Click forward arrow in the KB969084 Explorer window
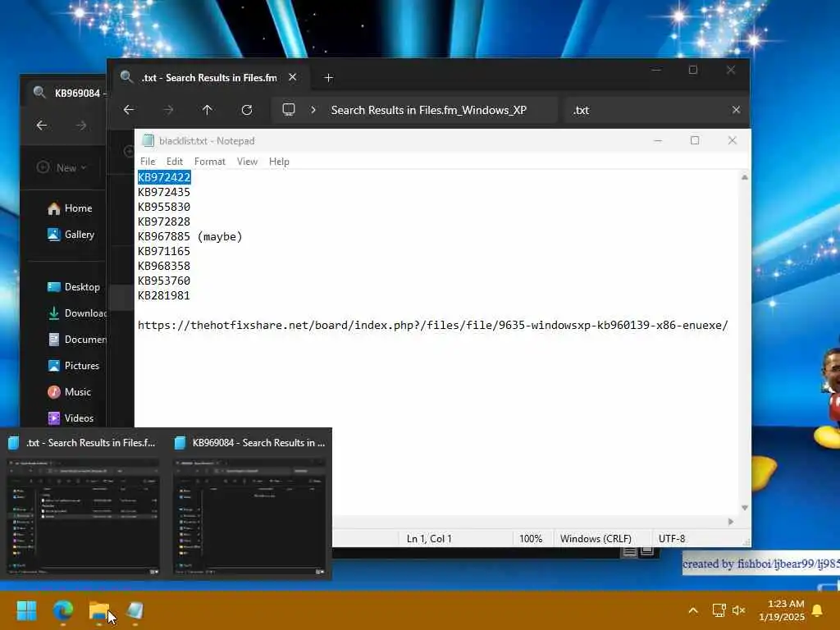Viewport: 840px width, 630px height. tap(81, 126)
